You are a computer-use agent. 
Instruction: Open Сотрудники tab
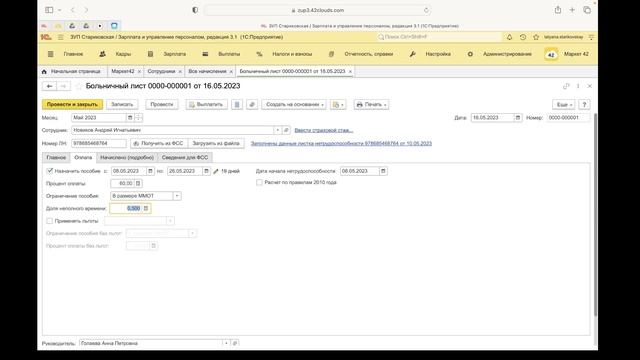pos(161,71)
